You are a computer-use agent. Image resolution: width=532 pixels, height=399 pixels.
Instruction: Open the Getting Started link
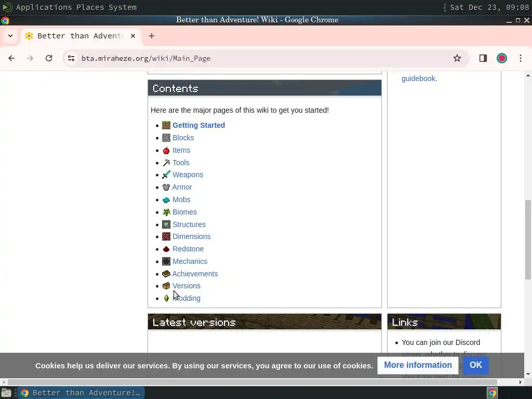point(198,125)
